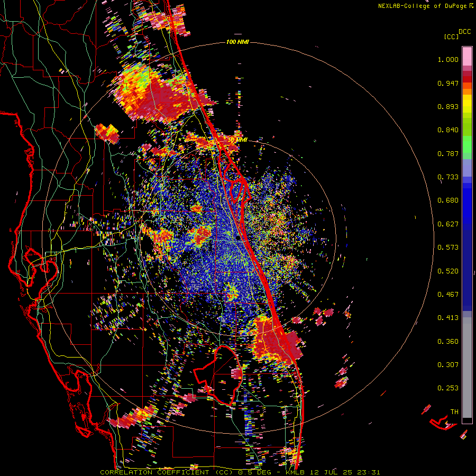Click the 0.787 scale value
This screenshot has height=476, width=476.
(448, 153)
